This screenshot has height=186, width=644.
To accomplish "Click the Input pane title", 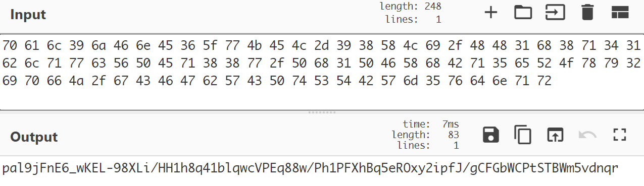I will [28, 15].
